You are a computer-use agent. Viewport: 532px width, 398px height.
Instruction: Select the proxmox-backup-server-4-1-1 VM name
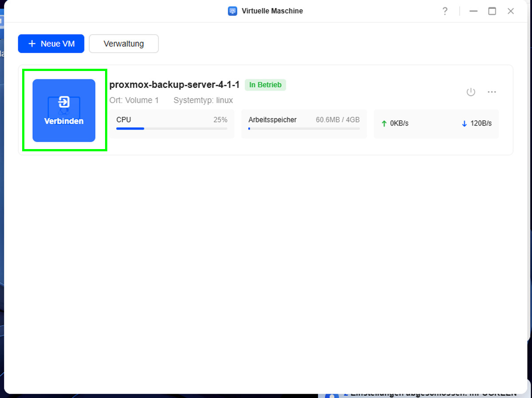coord(174,85)
